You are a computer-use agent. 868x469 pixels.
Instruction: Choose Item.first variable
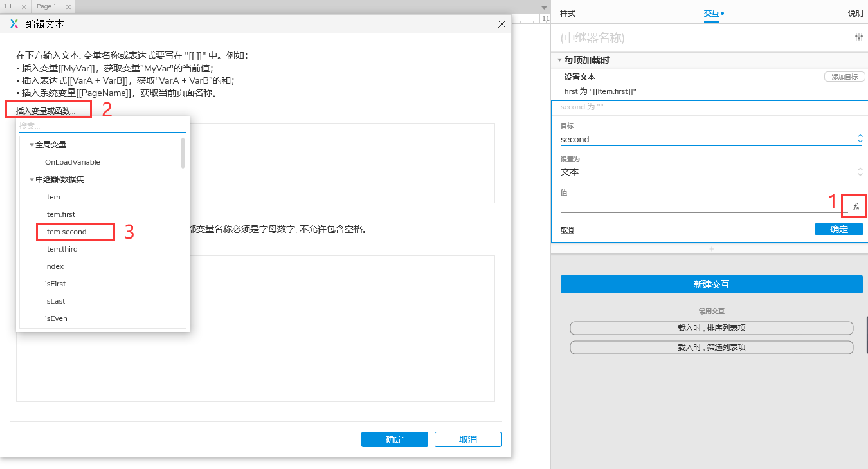(60, 214)
